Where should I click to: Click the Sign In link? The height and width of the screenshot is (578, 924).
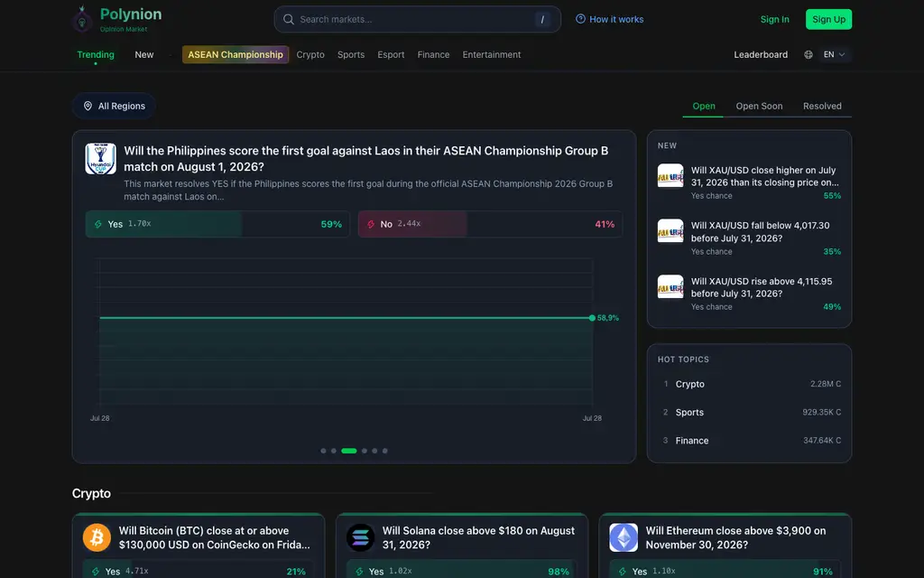(774, 20)
